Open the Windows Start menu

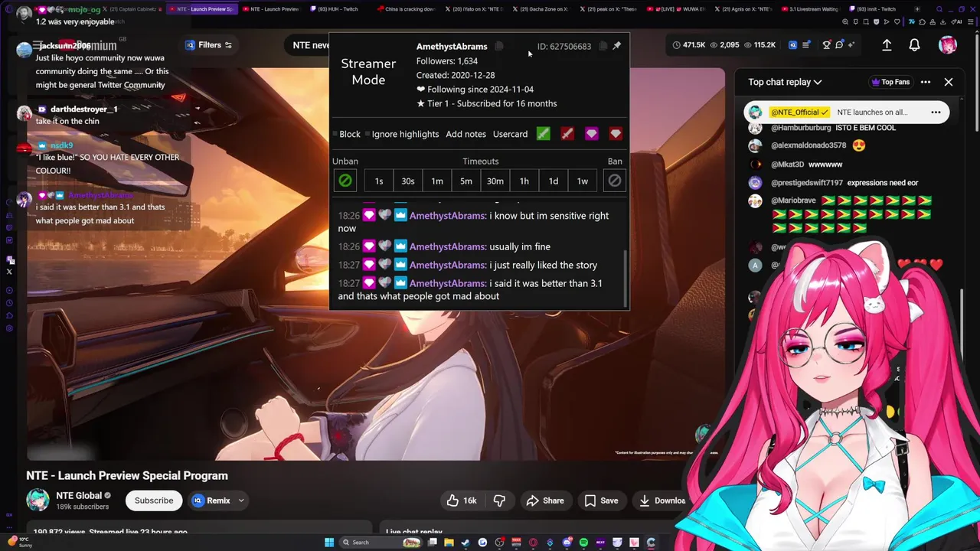coord(329,543)
